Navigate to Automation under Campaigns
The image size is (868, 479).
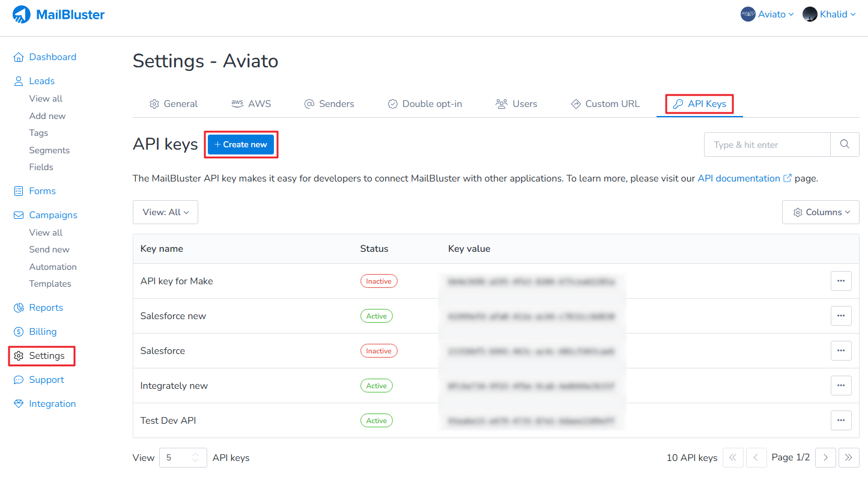pos(53,267)
